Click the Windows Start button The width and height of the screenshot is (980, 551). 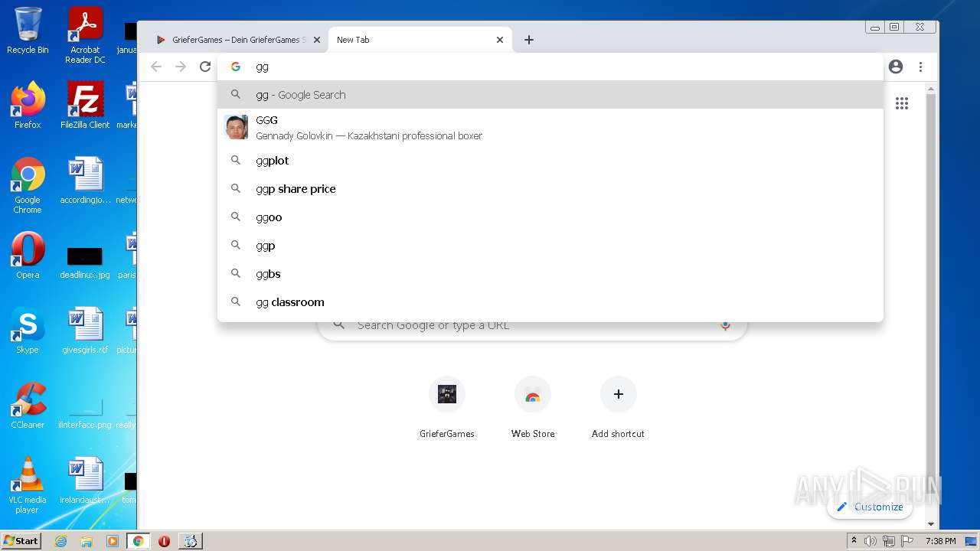tap(21, 540)
